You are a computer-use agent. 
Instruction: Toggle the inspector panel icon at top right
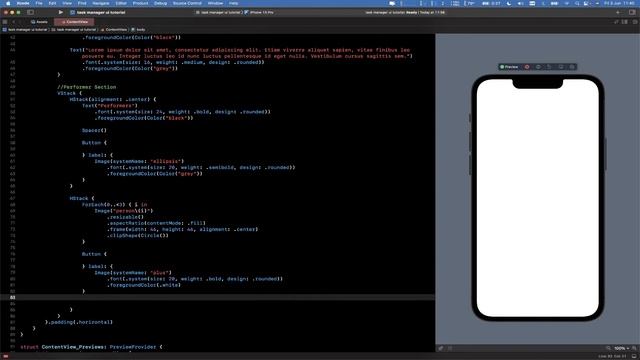tap(632, 13)
